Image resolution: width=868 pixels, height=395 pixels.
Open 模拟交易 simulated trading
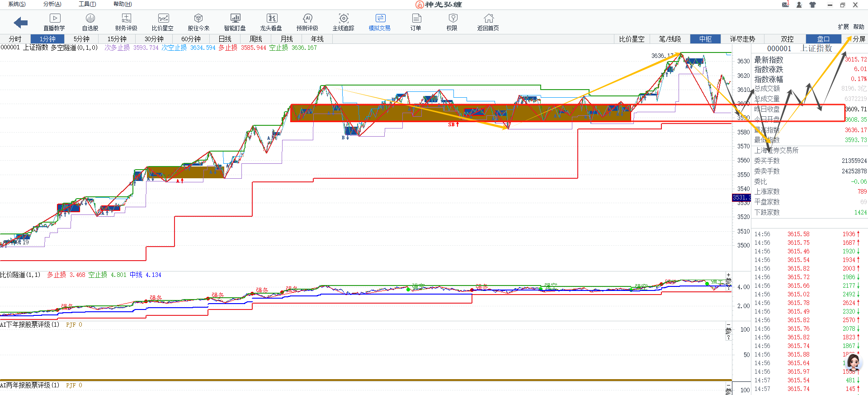pos(380,22)
